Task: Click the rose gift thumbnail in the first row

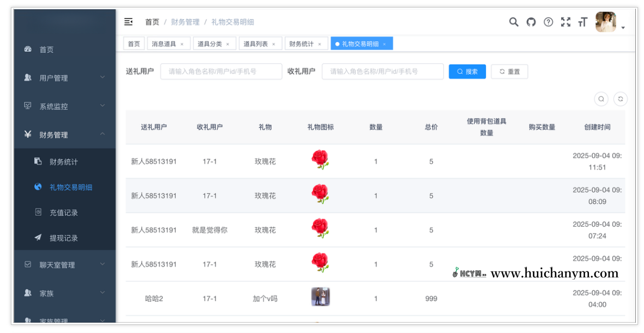Action: click(x=321, y=160)
